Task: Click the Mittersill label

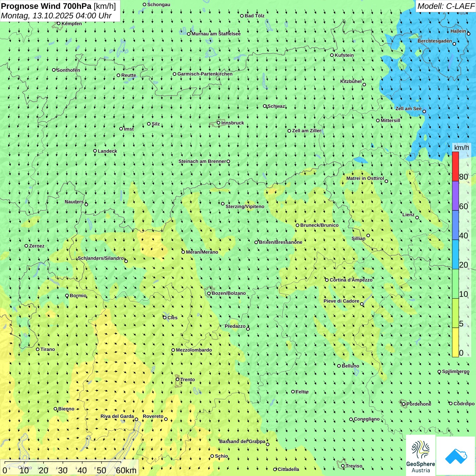Action: coord(390,120)
